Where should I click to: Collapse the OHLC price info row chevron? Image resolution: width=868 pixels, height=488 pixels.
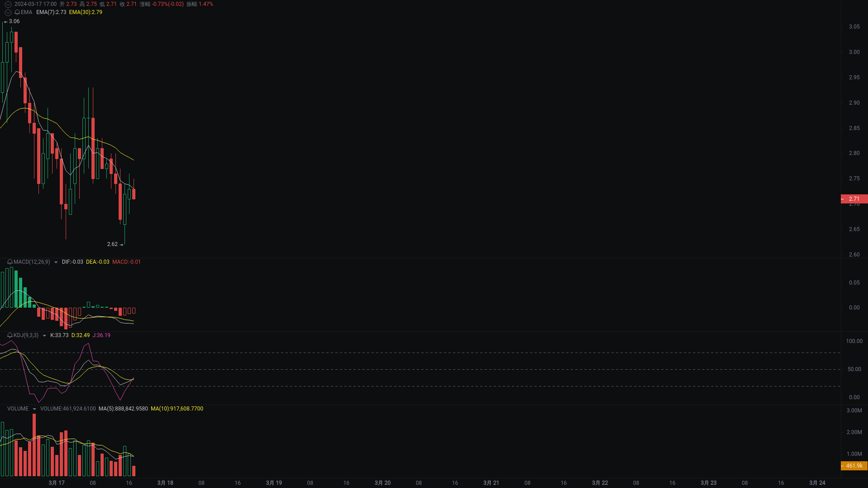(x=7, y=4)
